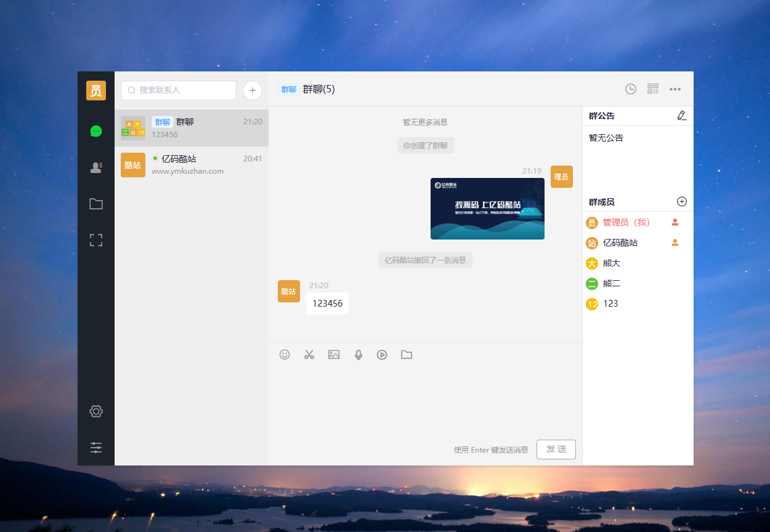Add a new group member

[682, 201]
